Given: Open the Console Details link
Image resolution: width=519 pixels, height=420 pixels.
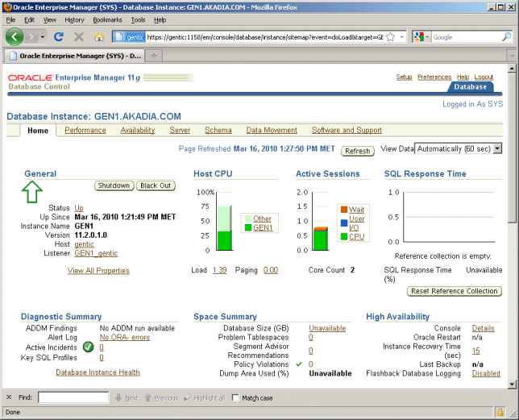Looking at the screenshot, I should click(x=483, y=328).
